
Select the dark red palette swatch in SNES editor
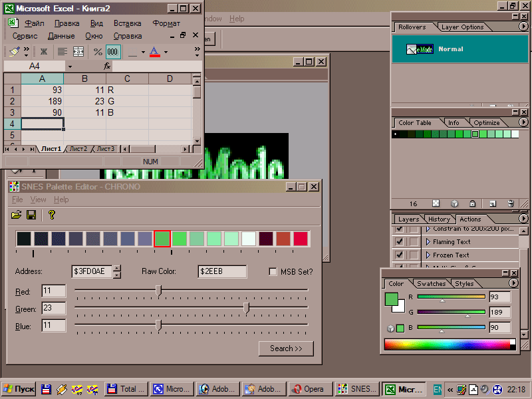pos(266,239)
